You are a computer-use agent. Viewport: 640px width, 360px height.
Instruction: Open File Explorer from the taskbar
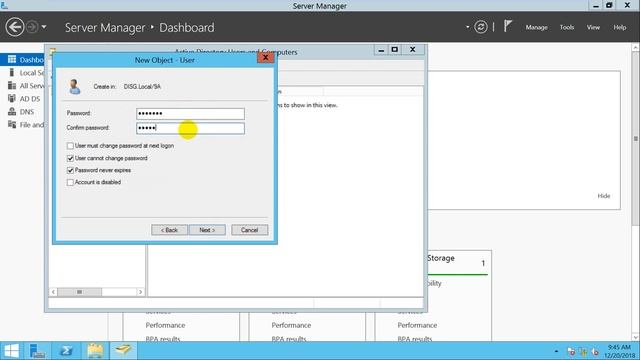(95, 351)
